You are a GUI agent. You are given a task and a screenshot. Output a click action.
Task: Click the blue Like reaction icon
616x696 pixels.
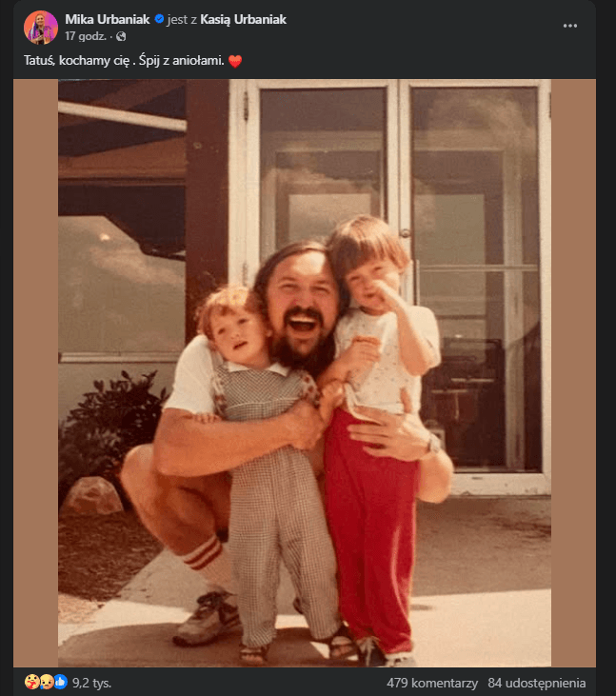pos(59,682)
